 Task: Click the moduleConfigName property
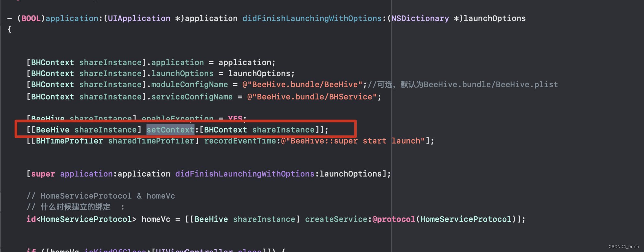190,85
